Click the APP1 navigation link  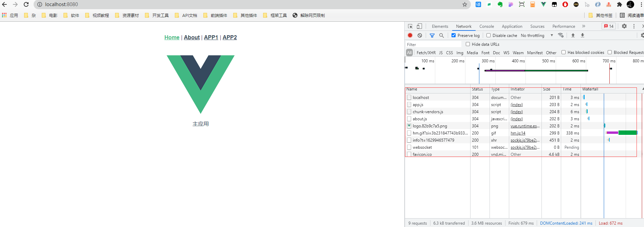click(x=211, y=37)
